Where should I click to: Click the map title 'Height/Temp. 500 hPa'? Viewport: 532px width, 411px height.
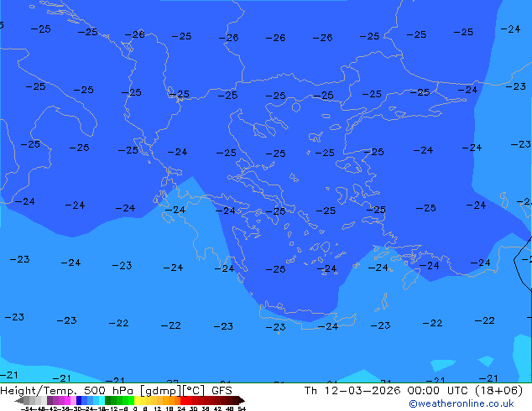[x=66, y=390]
